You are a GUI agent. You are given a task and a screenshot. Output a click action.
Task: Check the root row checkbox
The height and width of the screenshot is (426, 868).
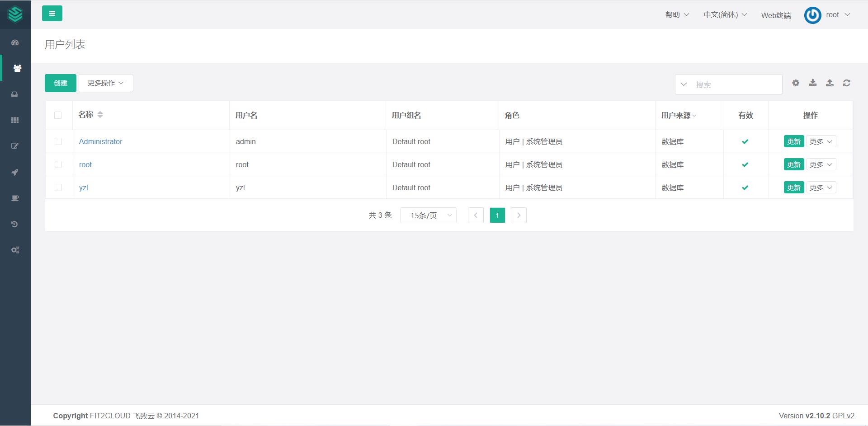58,164
